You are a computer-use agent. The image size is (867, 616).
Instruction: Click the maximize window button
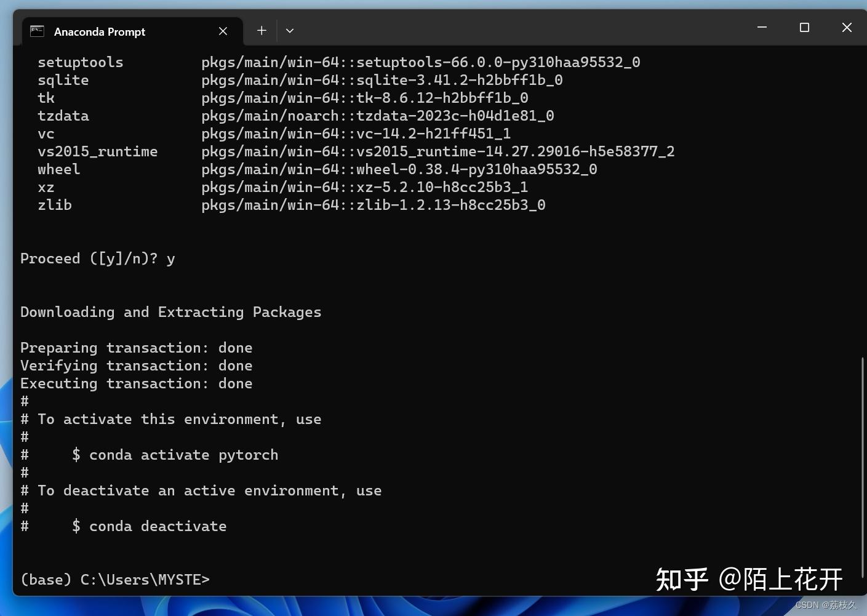tap(804, 27)
